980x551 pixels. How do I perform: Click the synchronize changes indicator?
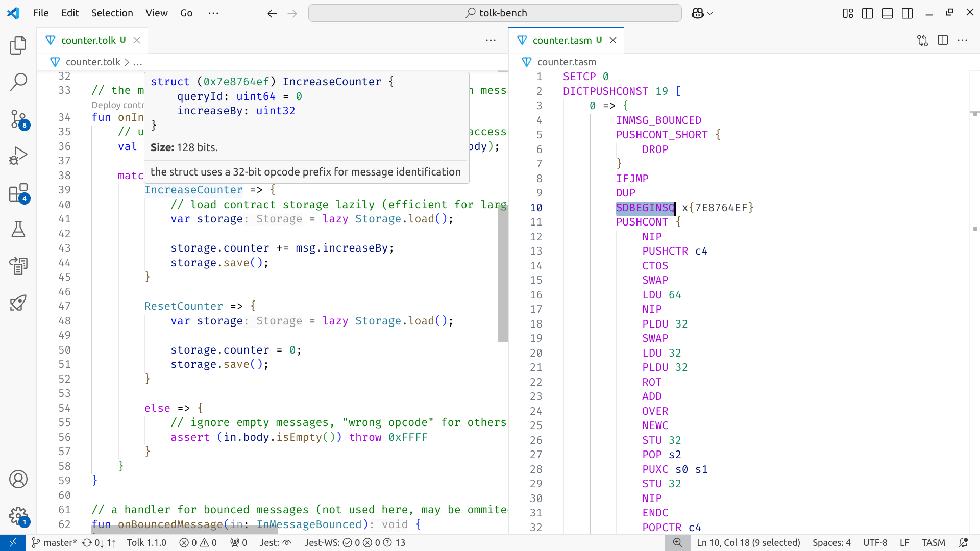99,543
